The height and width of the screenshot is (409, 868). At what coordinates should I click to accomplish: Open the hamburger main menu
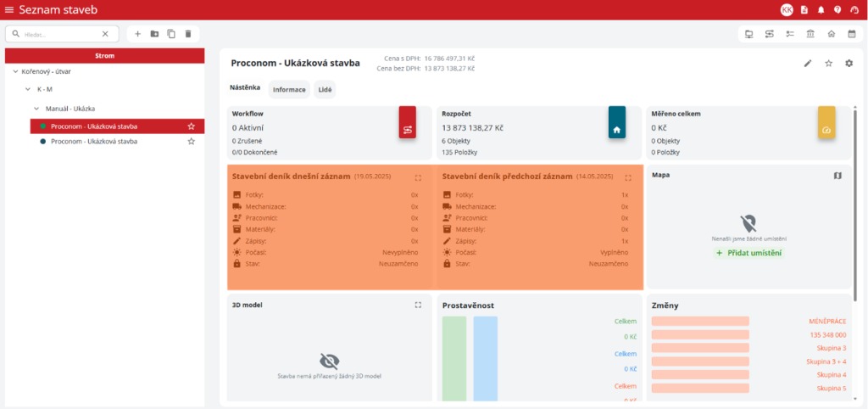[x=9, y=9]
